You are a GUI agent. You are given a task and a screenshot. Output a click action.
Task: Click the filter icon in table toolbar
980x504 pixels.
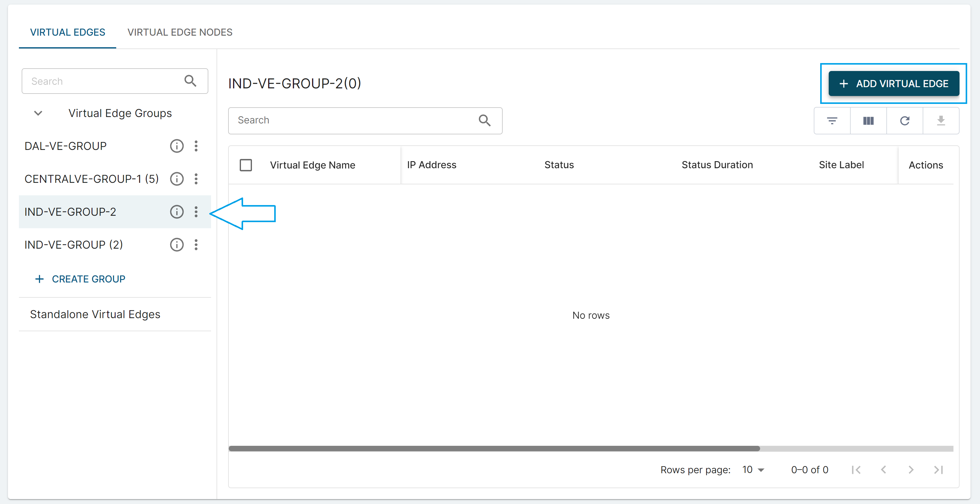click(x=832, y=121)
